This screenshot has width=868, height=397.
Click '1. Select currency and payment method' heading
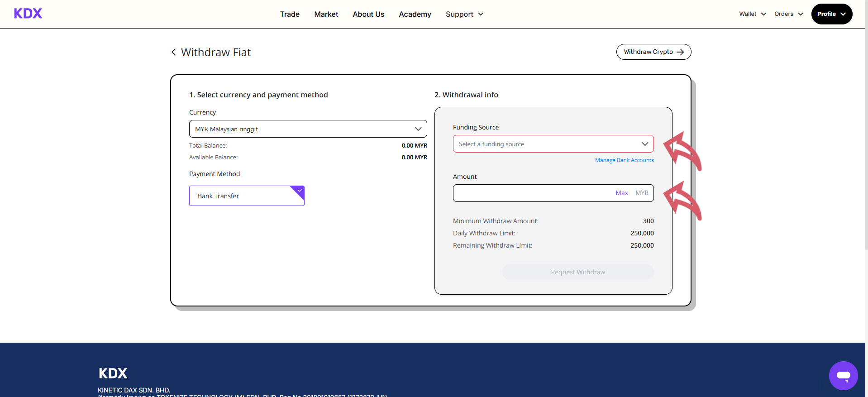[x=258, y=95]
